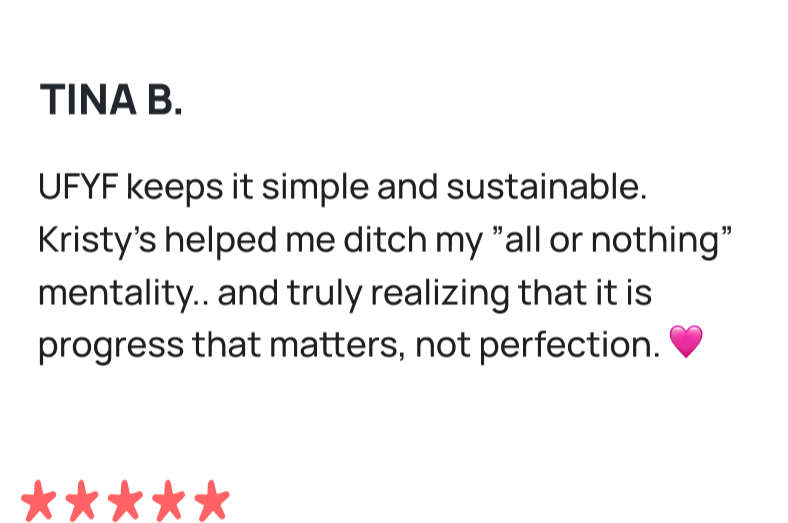Select the second rating star
Screen dimensions: 788x523
[x=82, y=500]
